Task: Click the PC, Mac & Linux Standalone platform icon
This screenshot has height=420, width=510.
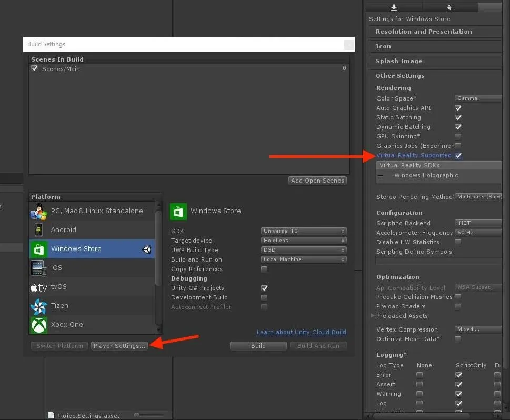Action: tap(39, 211)
